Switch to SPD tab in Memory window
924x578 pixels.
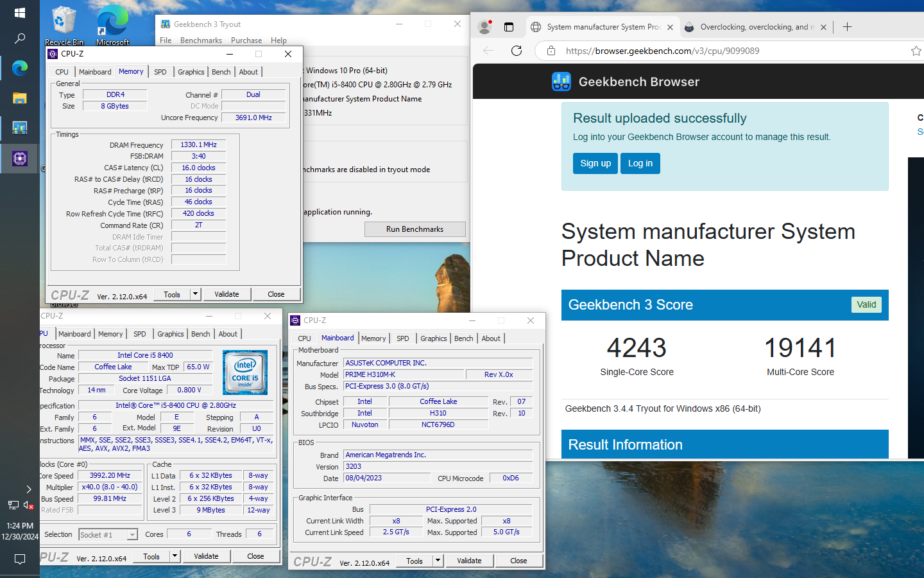[x=160, y=72]
